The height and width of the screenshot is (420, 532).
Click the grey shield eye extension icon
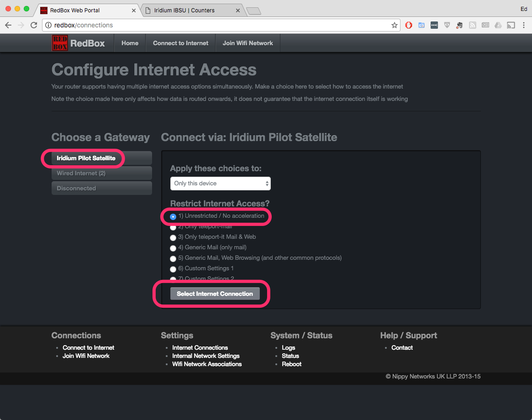pyautogui.click(x=447, y=25)
